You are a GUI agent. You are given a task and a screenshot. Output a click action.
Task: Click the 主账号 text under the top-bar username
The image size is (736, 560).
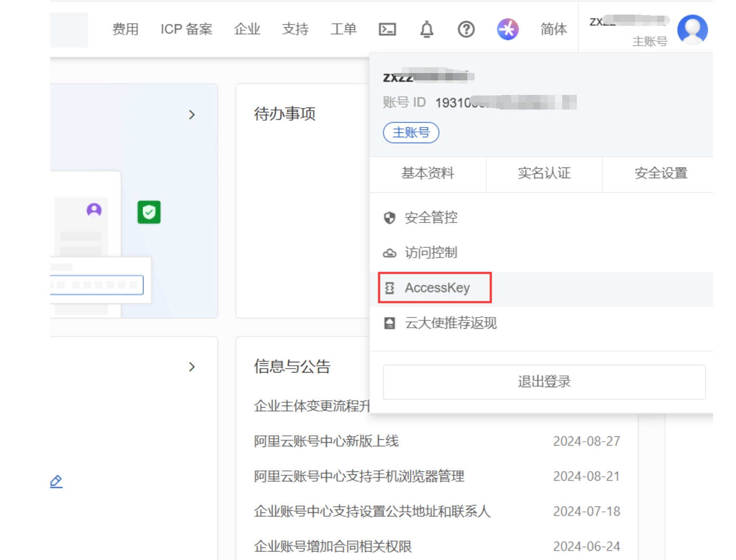(650, 41)
